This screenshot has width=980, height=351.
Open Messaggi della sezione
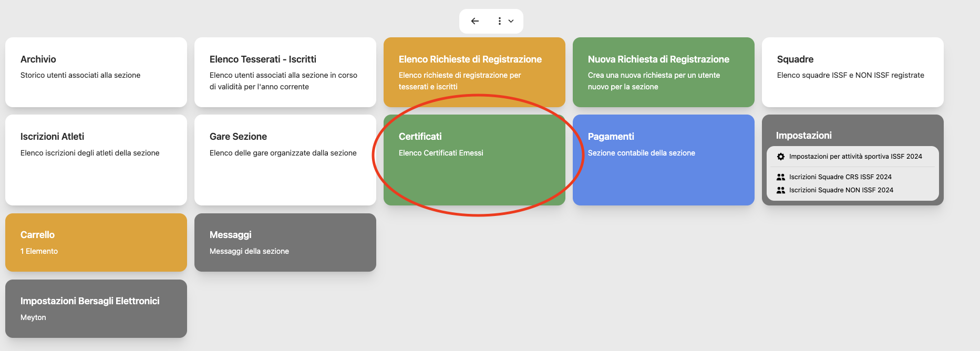coord(285,242)
